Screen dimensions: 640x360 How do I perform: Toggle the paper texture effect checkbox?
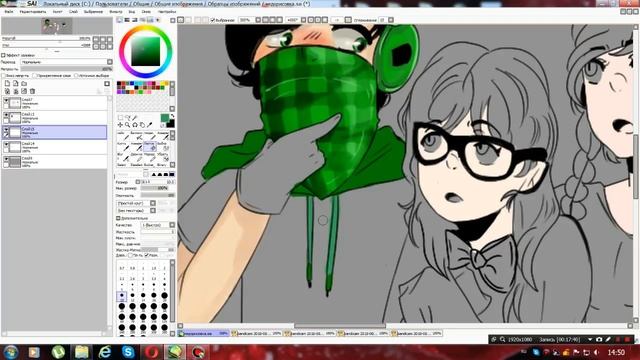coord(3,55)
